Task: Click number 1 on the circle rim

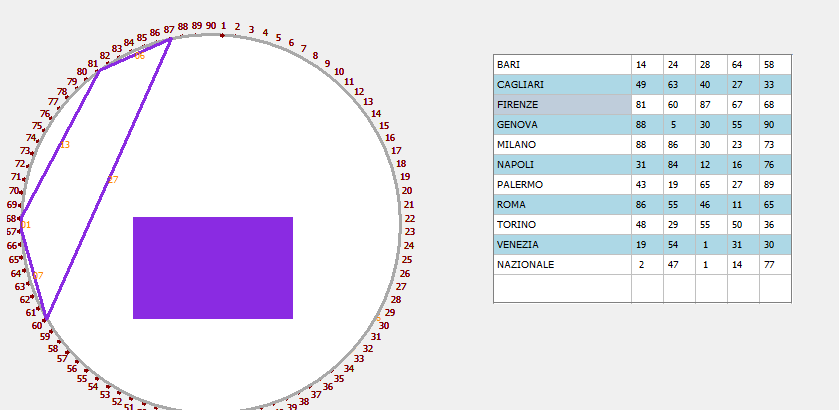Action: point(224,26)
